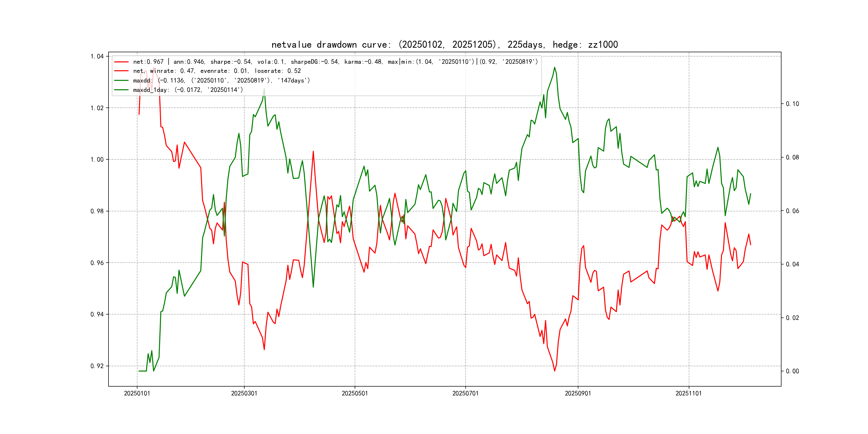Click the left y-axis label 1.00

click(97, 160)
